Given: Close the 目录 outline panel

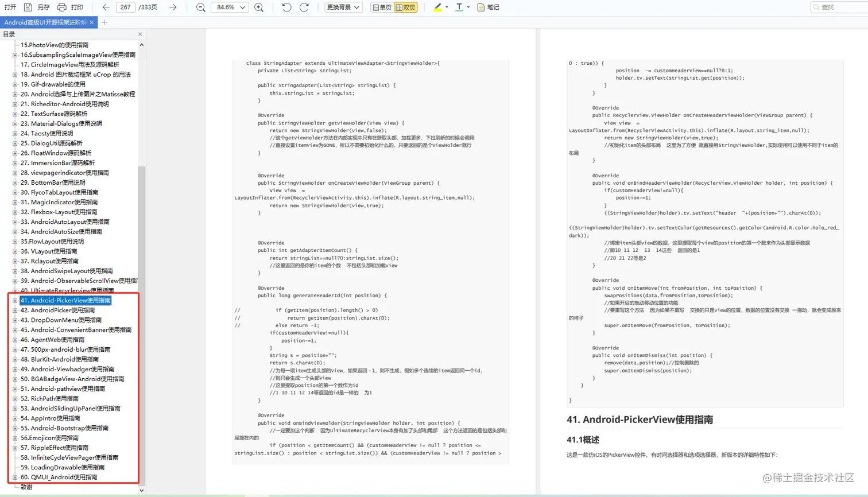Looking at the screenshot, I should coord(140,34).
